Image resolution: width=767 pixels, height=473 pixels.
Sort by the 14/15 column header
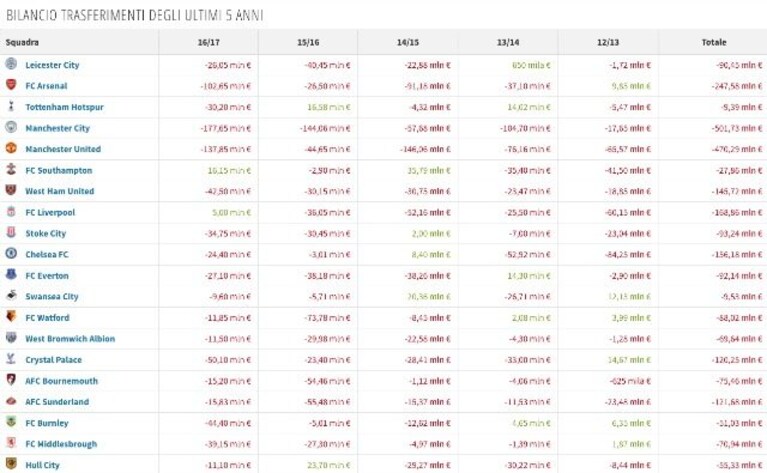408,43
